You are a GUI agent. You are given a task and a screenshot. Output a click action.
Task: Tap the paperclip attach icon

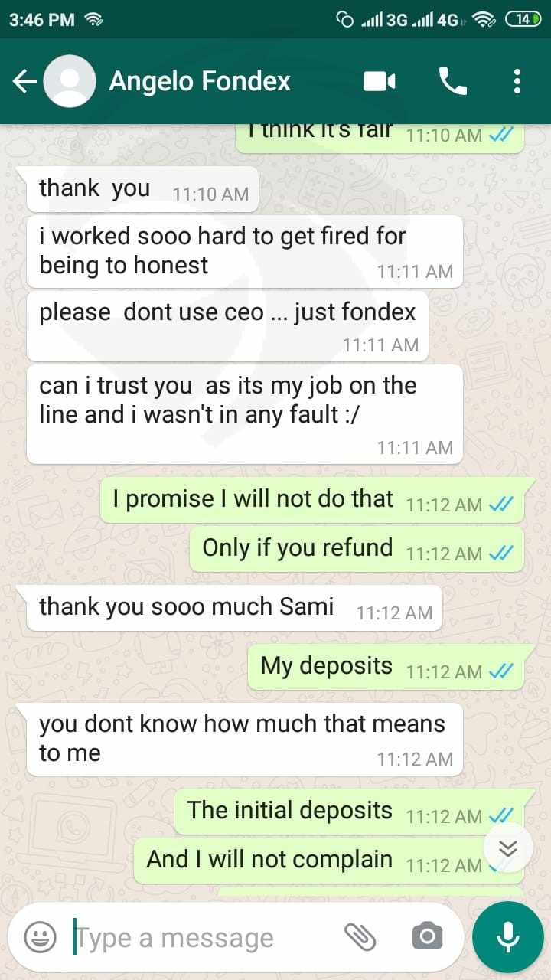click(360, 936)
